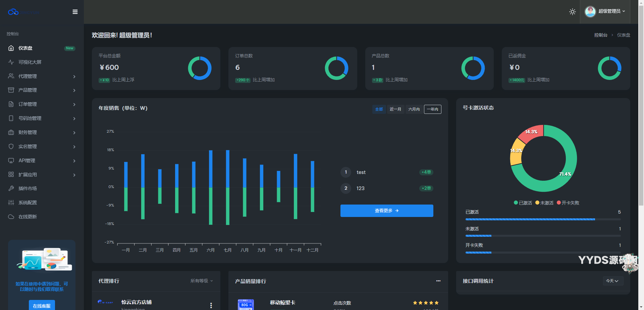Screen dimensions: 644x310
Task: Click 在线更新 cloud icon
Action: pos(11,217)
